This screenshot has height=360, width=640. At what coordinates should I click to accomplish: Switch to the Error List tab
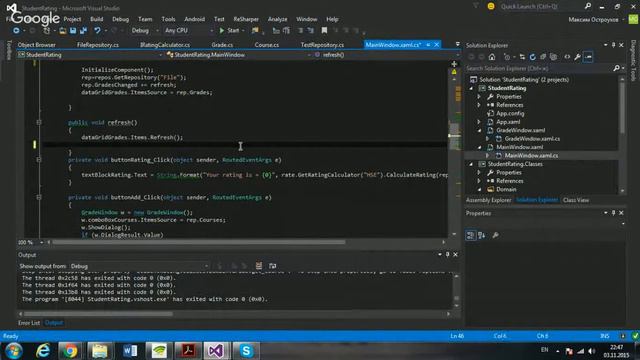[29, 323]
